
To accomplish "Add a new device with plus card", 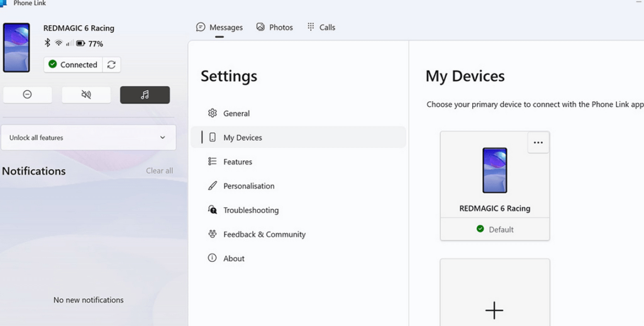I will click(x=494, y=310).
